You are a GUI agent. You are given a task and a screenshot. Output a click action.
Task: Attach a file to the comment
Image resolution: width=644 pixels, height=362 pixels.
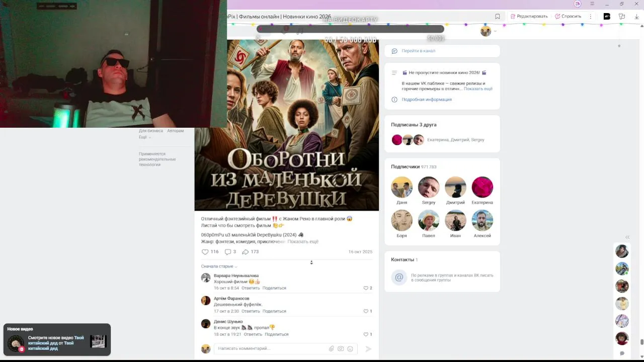pos(332,348)
